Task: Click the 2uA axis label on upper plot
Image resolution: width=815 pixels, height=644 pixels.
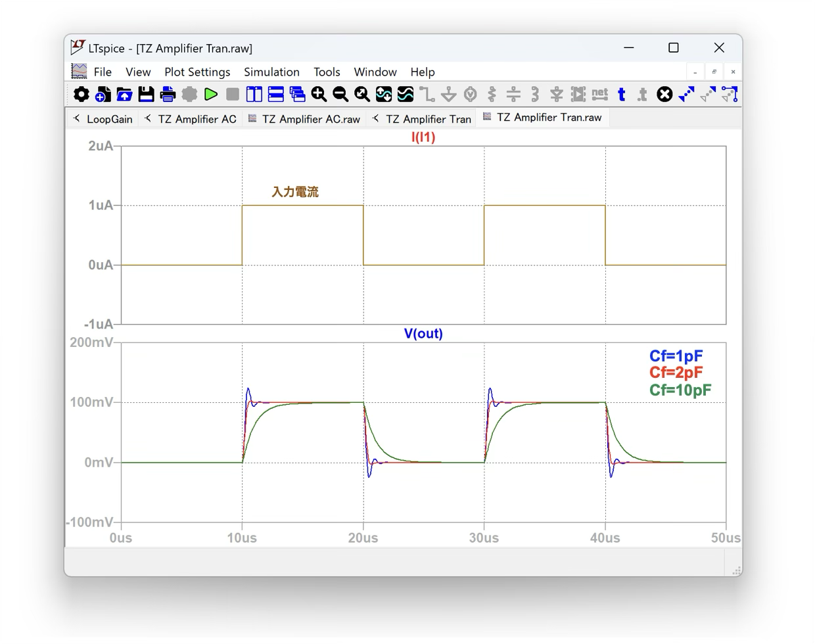Action: pyautogui.click(x=101, y=146)
